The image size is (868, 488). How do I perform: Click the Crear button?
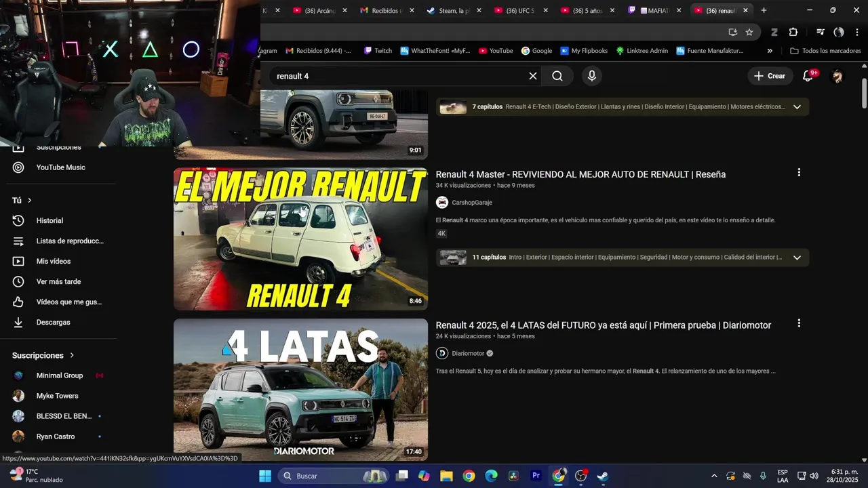point(769,76)
